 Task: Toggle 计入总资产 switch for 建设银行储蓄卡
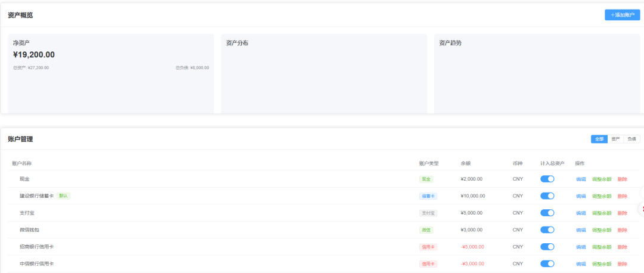[547, 196]
